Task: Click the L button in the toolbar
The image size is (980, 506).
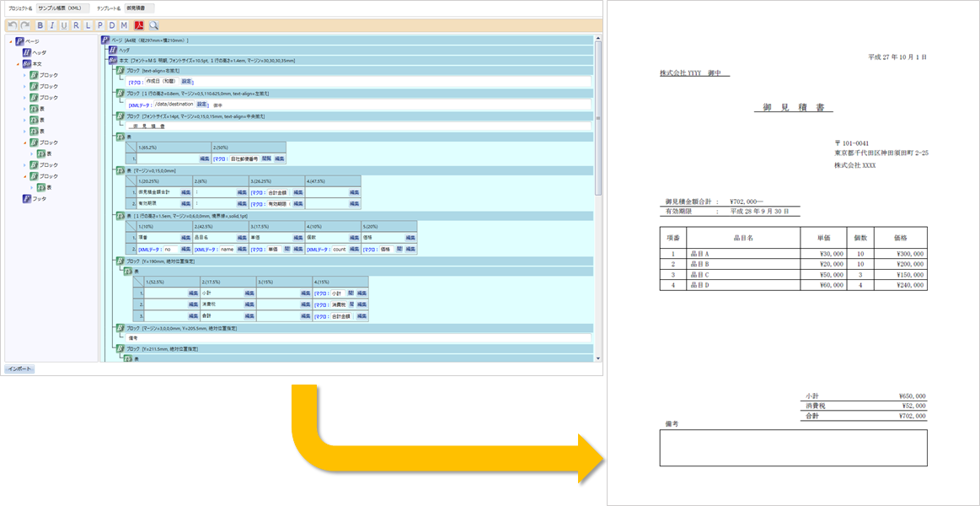Action: pyautogui.click(x=88, y=25)
